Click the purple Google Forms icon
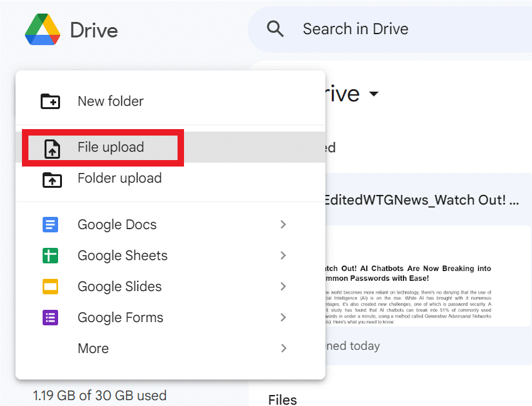Image resolution: width=532 pixels, height=406 pixels. (50, 318)
